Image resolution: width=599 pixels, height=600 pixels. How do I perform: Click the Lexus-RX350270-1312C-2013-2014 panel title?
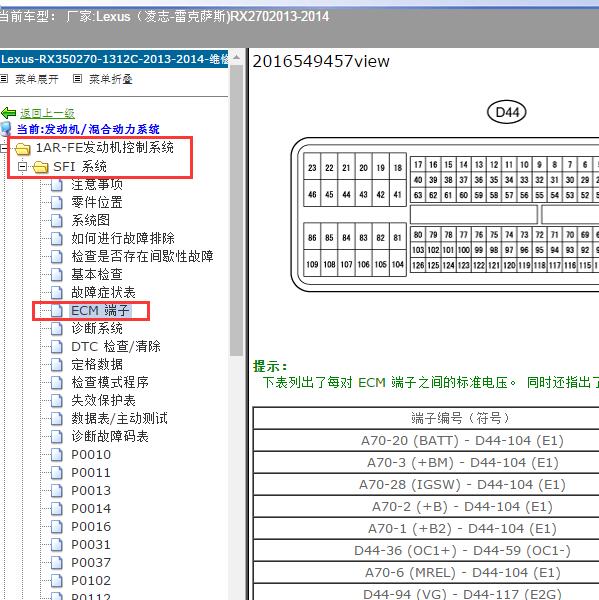pos(114,59)
